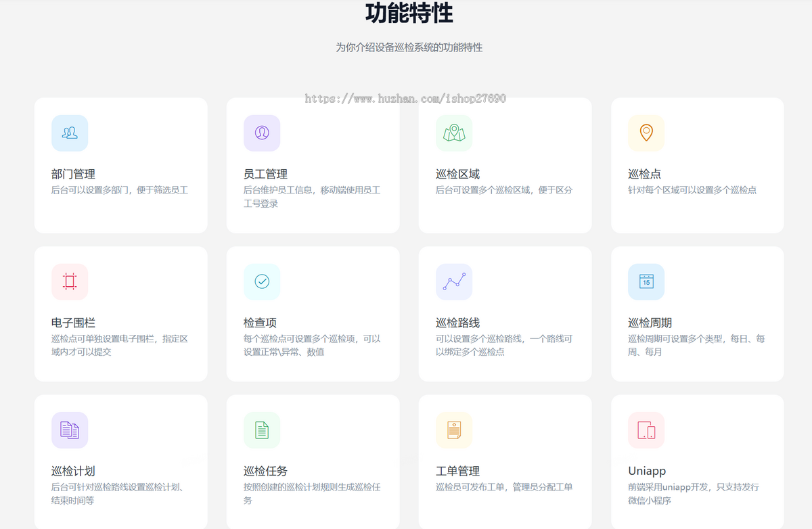Click subtitle 为你介绍设备巡检系统的功能特性
812x529 pixels.
click(x=409, y=47)
